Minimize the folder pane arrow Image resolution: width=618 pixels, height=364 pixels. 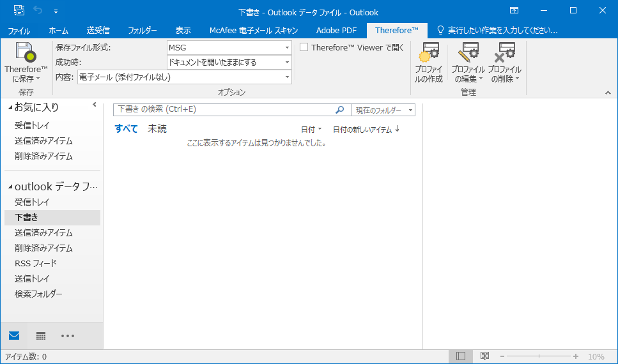[x=95, y=104]
